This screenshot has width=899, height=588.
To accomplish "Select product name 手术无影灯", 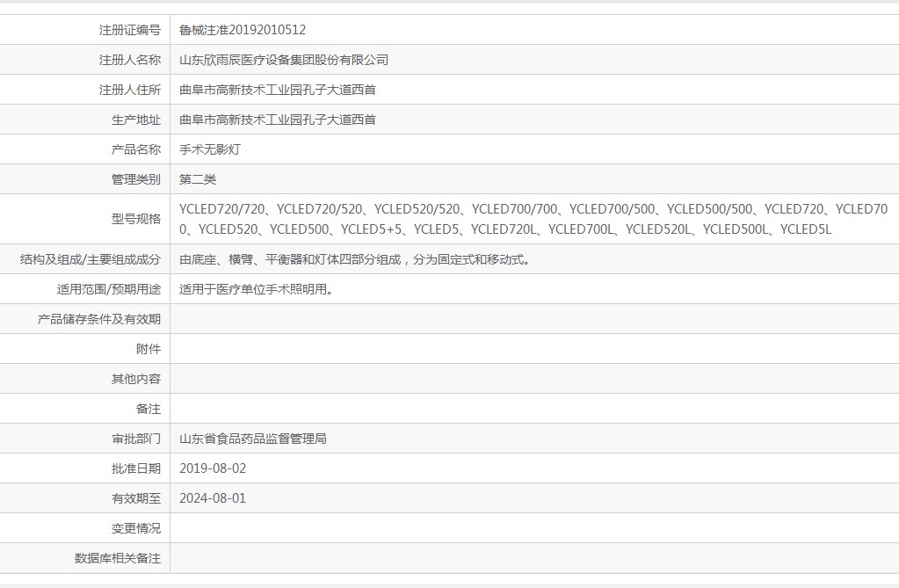I will (x=210, y=149).
